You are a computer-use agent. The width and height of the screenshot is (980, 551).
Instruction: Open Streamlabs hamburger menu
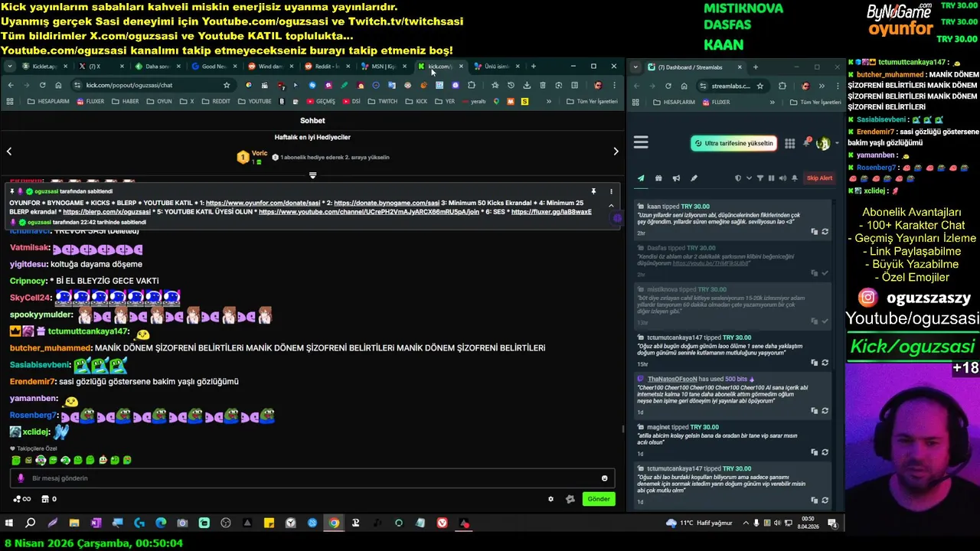coord(641,142)
